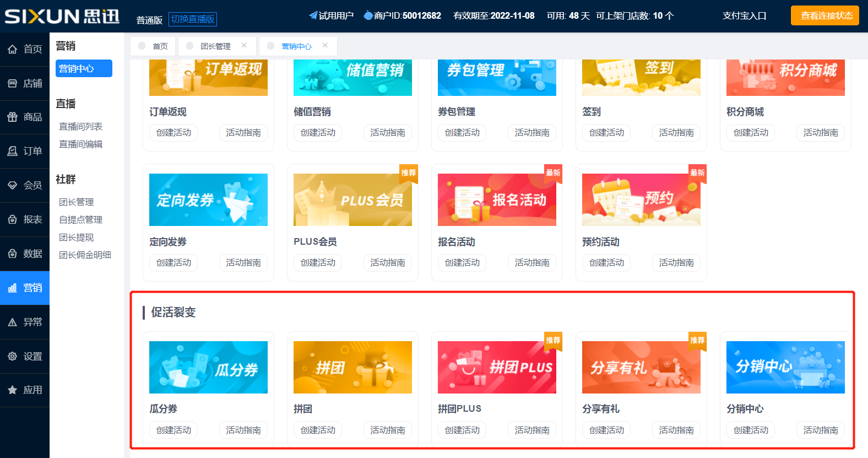868x458 pixels.
Task: Close the 营销中心 tab
Action: coord(325,46)
